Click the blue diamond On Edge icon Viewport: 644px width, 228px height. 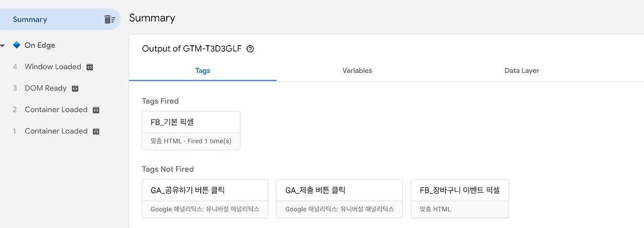click(x=17, y=45)
